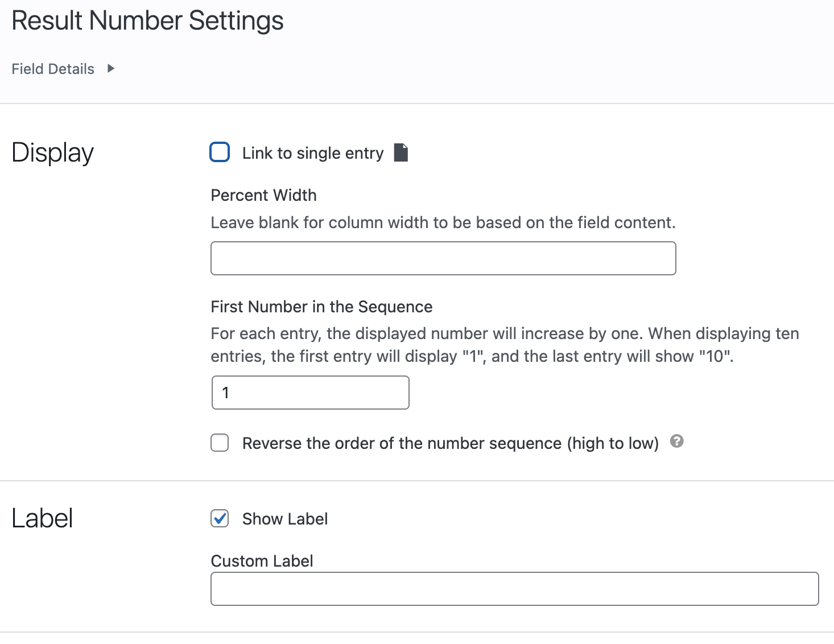Enable the Link to single entry option
This screenshot has width=834, height=644.
[x=219, y=152]
